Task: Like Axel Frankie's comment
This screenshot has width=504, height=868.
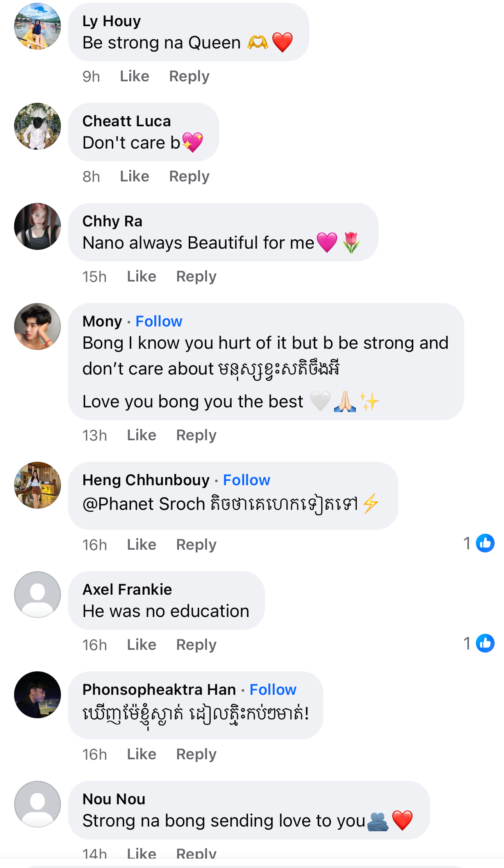Action: [x=141, y=645]
